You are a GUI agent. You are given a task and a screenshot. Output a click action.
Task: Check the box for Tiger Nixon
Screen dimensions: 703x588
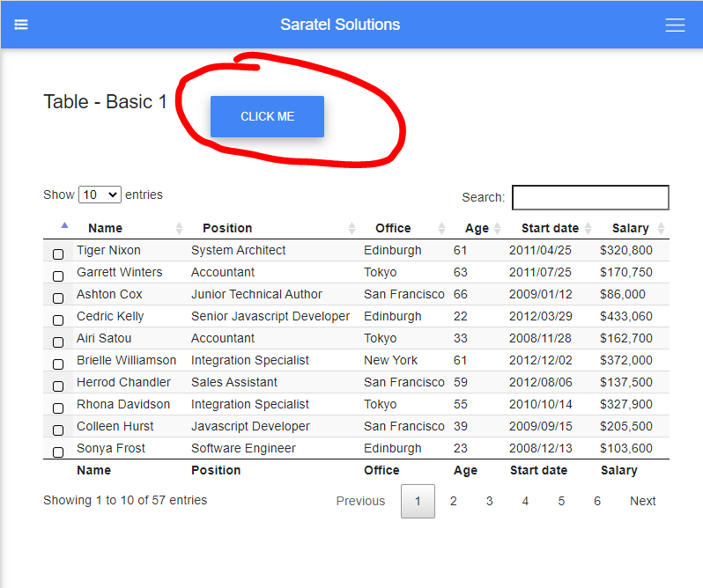click(58, 254)
